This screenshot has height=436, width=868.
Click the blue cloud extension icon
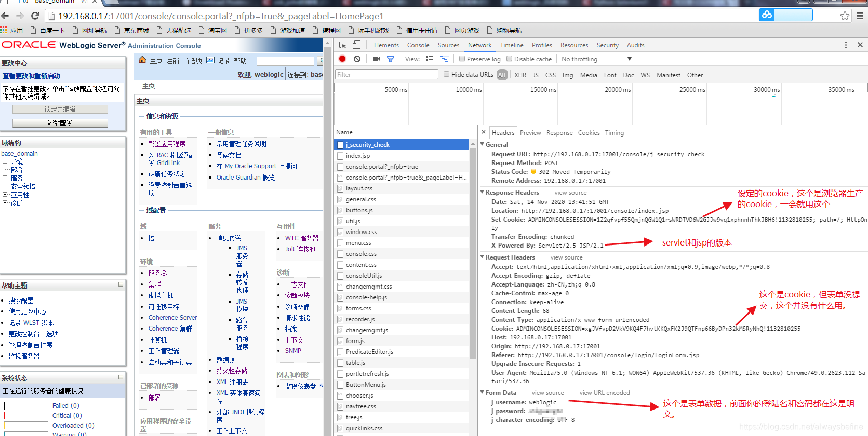tap(767, 15)
